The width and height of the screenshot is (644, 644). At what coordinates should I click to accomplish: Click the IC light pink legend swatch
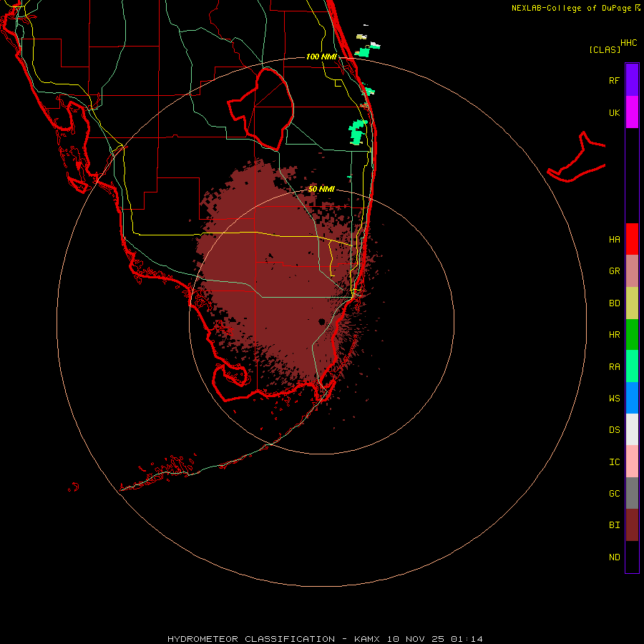(632, 462)
